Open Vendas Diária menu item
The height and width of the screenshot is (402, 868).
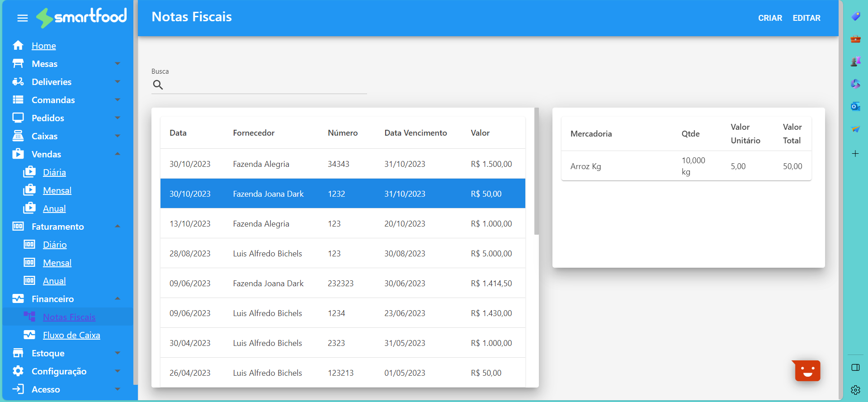[x=54, y=172]
